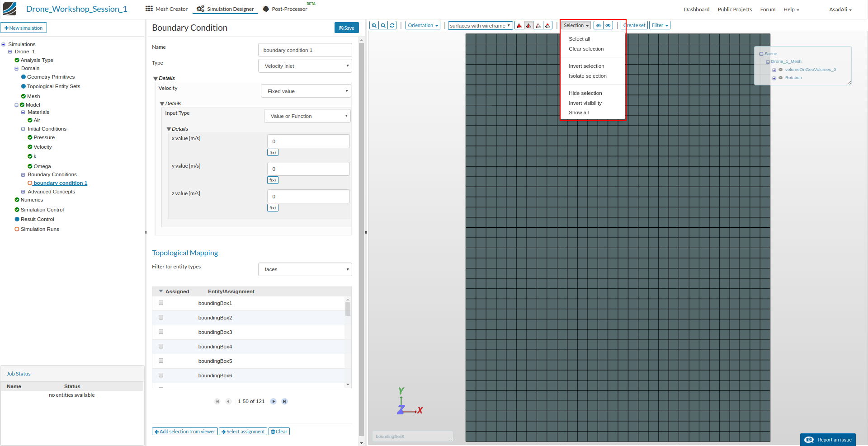Viewport: 868px width, 446px height.
Task: Check the boundingBox2 checkbox
Action: pyautogui.click(x=161, y=318)
